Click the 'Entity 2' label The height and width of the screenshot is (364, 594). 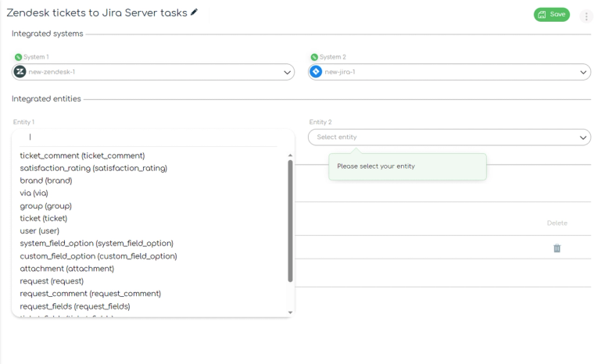click(x=320, y=122)
